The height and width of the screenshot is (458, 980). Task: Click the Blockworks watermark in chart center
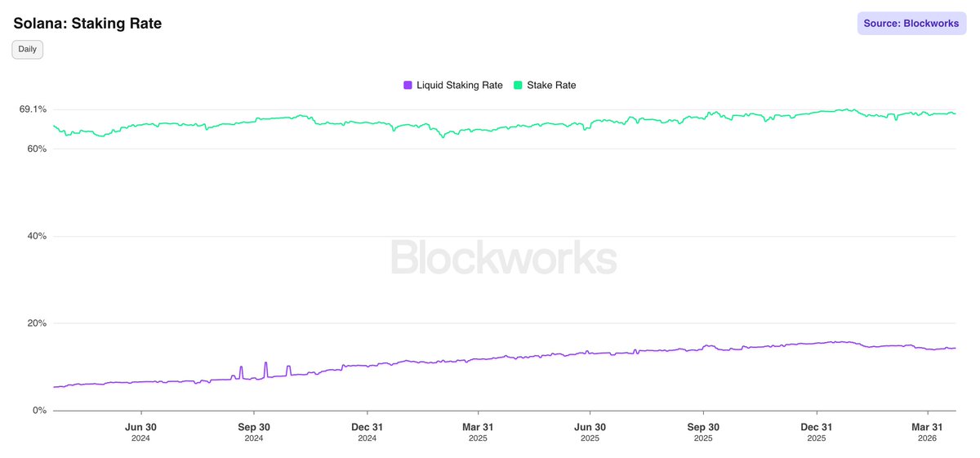click(503, 257)
